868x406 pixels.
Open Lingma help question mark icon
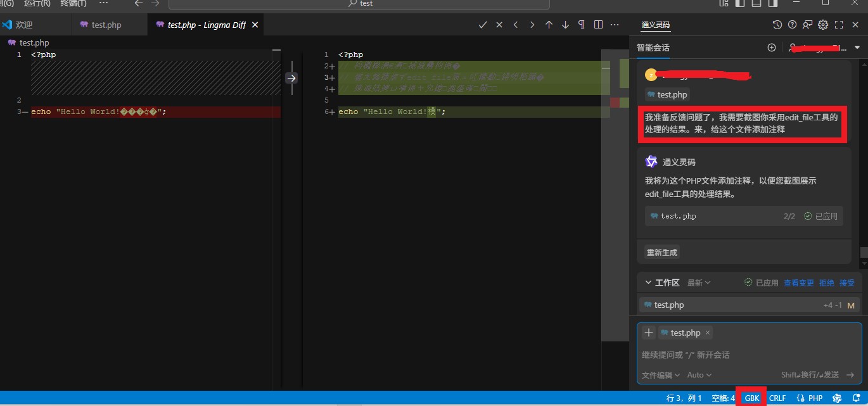(792, 25)
